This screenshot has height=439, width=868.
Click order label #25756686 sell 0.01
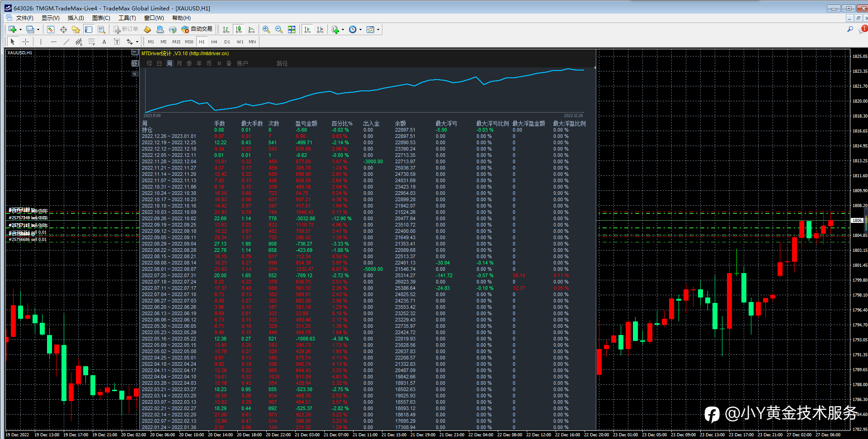pyautogui.click(x=28, y=240)
